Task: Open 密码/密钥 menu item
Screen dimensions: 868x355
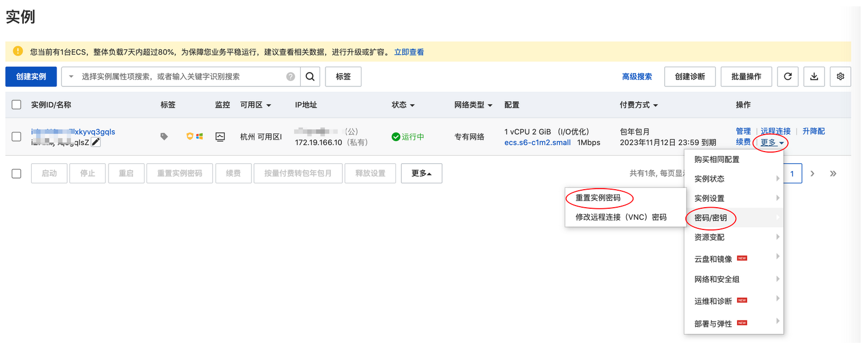Action: 734,218
